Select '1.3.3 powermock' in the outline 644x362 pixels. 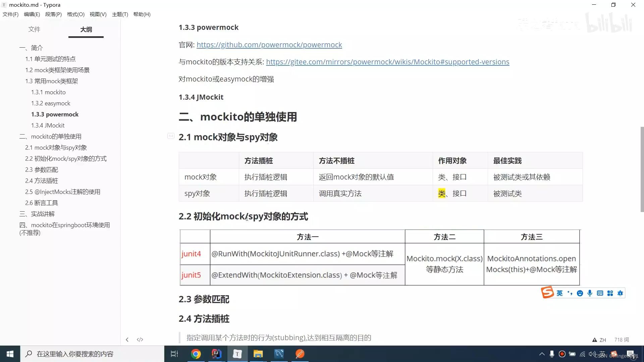point(55,114)
